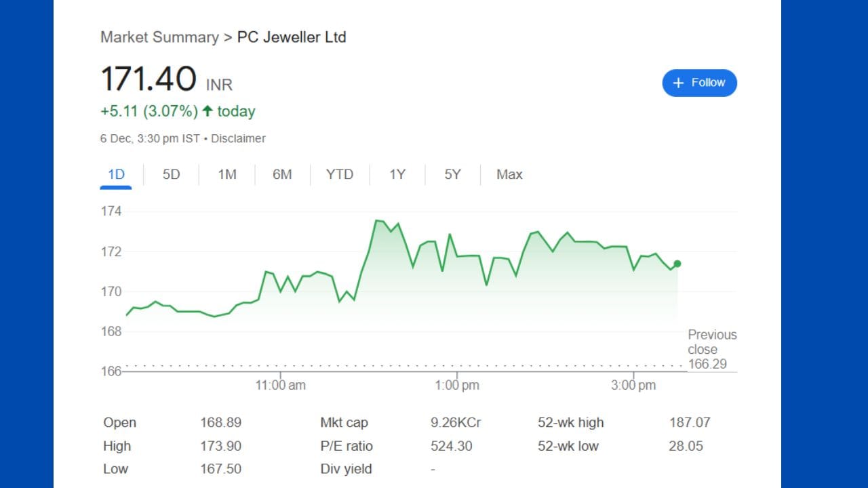Open the 5Y chart range
The width and height of the screenshot is (868, 488).
452,174
